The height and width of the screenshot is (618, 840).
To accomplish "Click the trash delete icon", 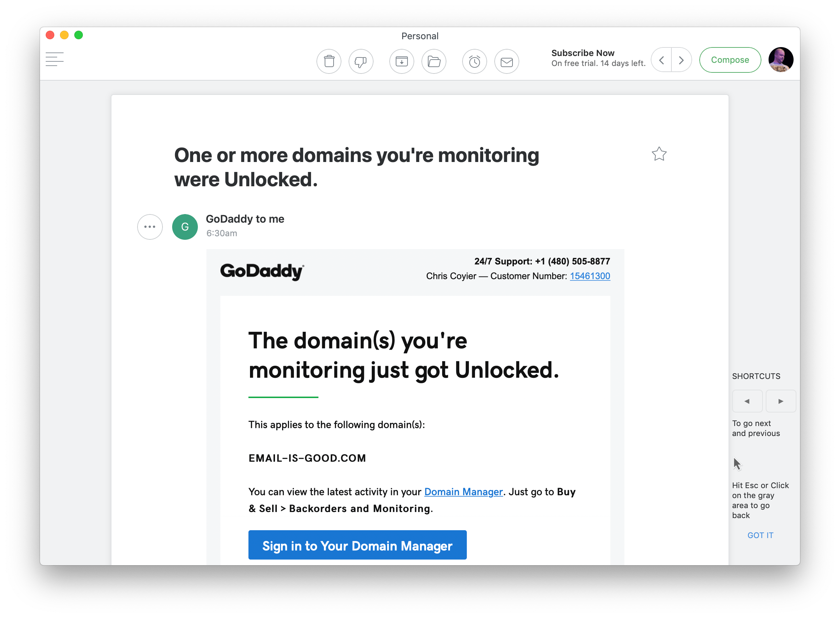I will point(329,61).
